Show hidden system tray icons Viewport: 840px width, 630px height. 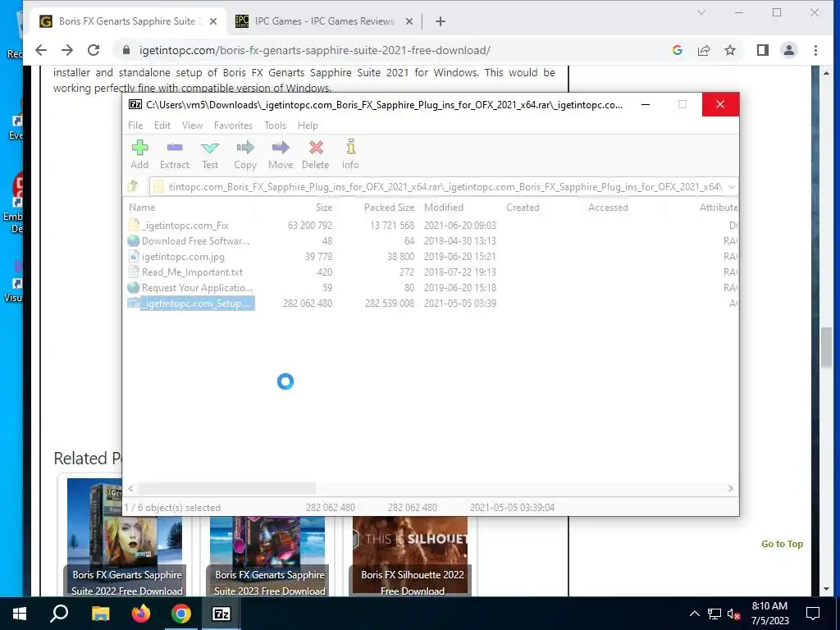694,614
